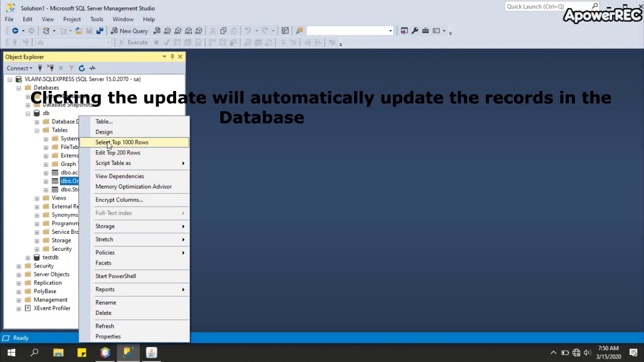Click Delete in the context menu

click(134, 313)
